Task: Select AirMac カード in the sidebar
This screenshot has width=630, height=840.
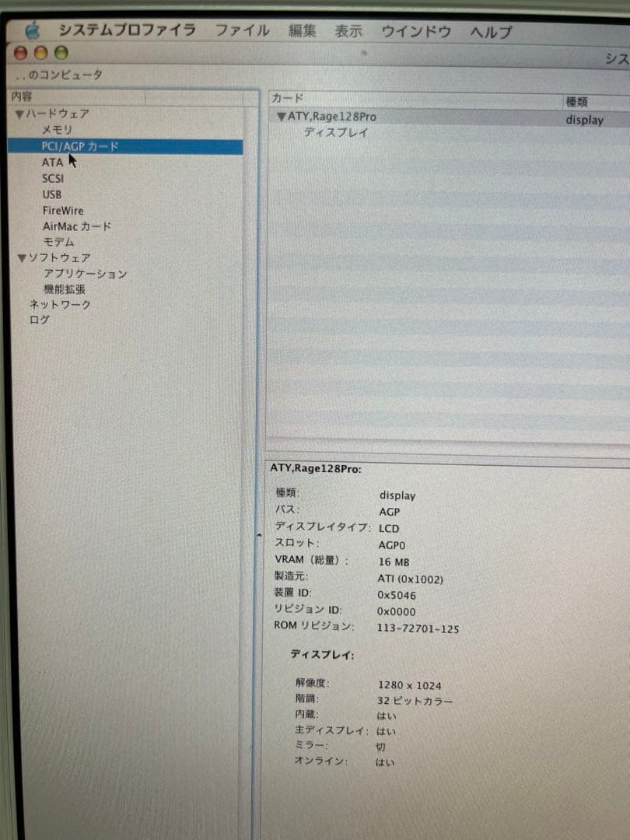Action: pyautogui.click(x=76, y=226)
